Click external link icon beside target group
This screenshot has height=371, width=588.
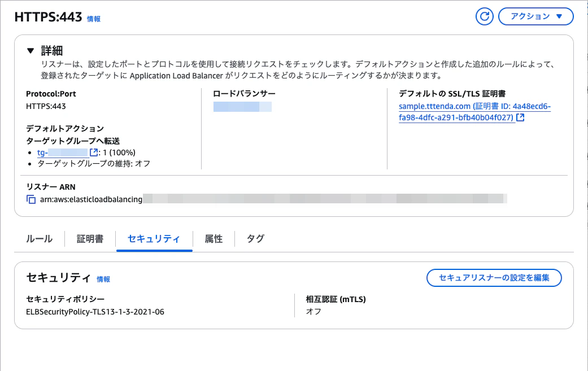pos(93,152)
